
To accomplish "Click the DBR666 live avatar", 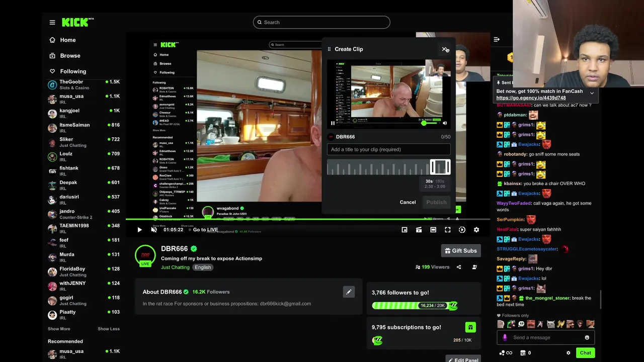I will coord(145,255).
